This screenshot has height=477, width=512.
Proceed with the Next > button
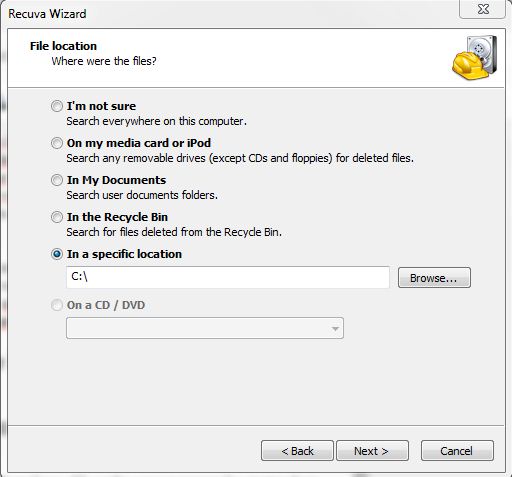[372, 451]
